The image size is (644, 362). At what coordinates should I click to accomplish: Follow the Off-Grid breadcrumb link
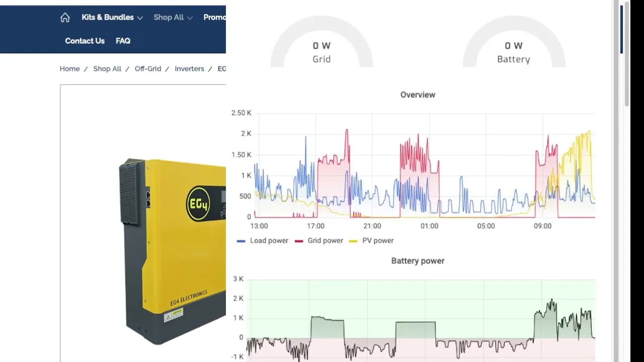tap(148, 69)
